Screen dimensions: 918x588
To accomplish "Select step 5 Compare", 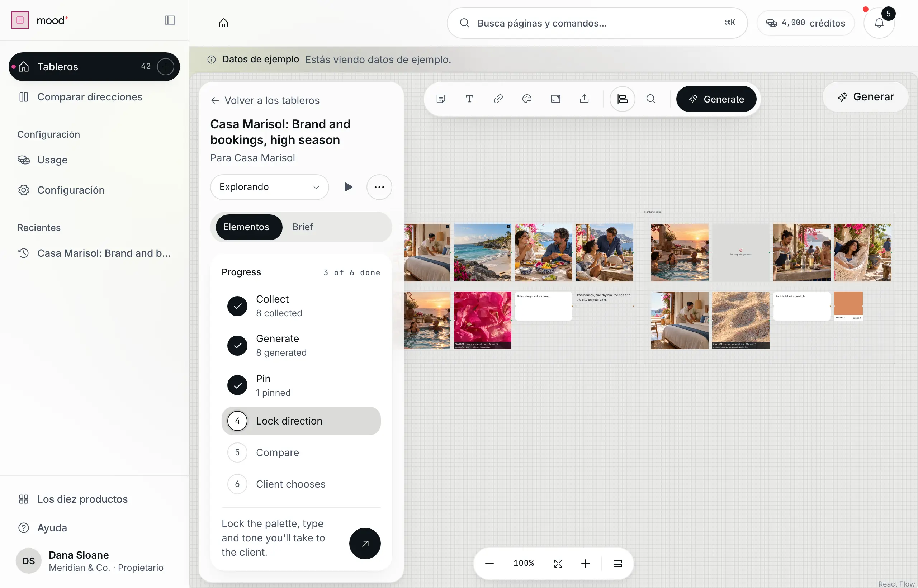I will [301, 452].
